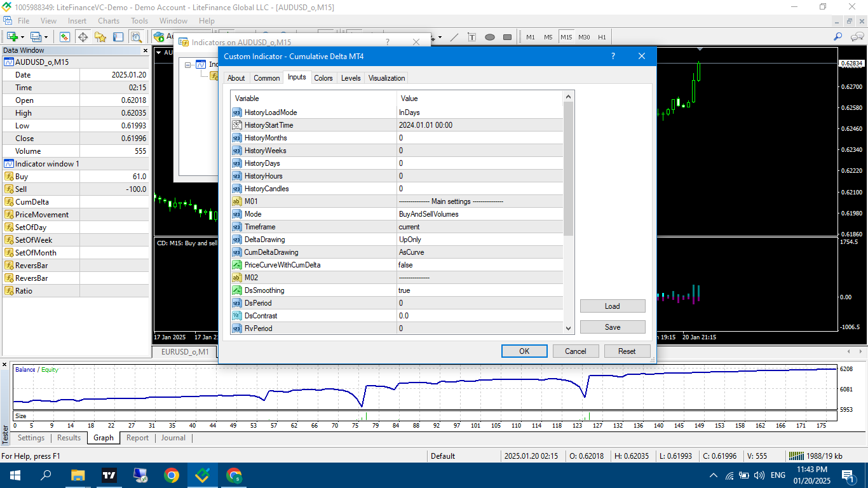
Task: Close the Data Window panel
Action: (145, 50)
